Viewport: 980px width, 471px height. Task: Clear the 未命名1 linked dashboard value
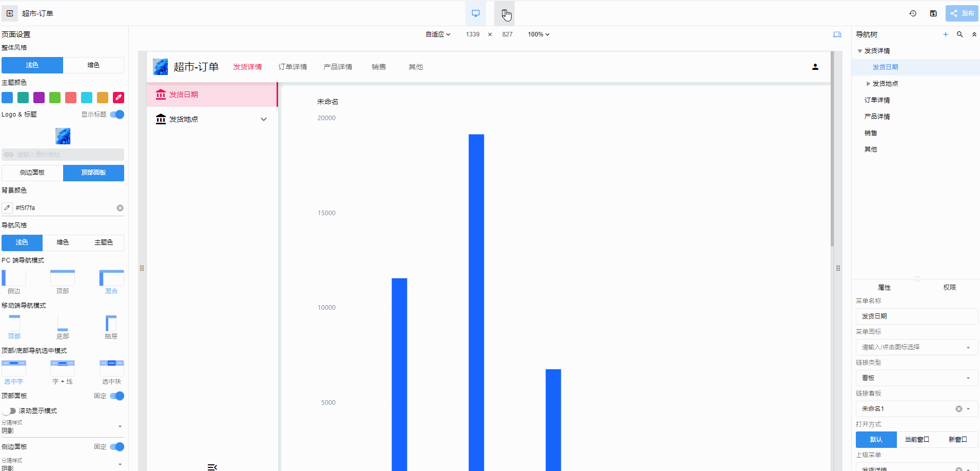tap(958, 409)
